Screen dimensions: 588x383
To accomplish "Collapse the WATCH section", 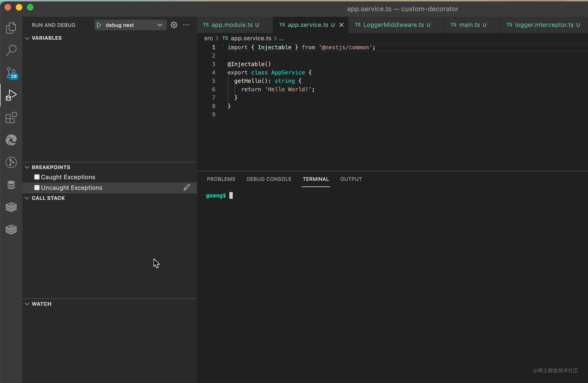I will pyautogui.click(x=27, y=304).
